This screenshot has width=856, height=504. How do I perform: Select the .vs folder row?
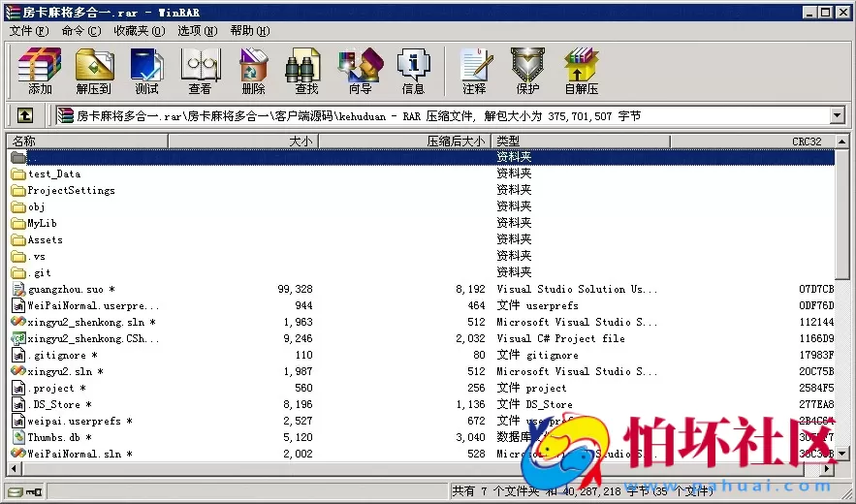pyautogui.click(x=422, y=256)
